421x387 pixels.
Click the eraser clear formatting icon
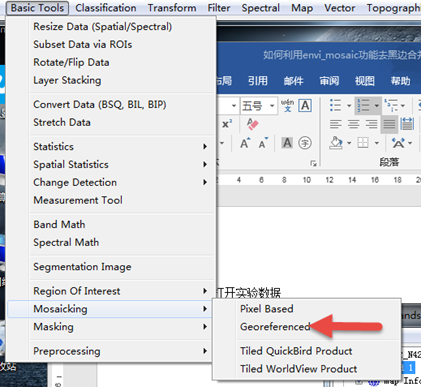[x=253, y=124]
